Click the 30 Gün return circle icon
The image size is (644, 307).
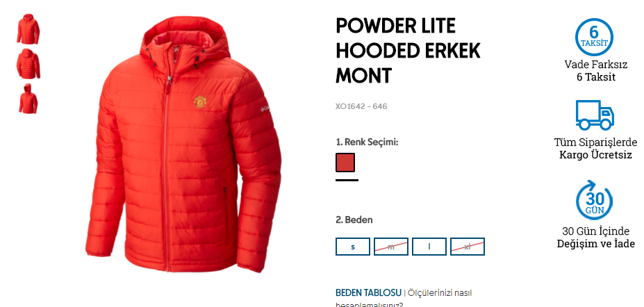[594, 200]
